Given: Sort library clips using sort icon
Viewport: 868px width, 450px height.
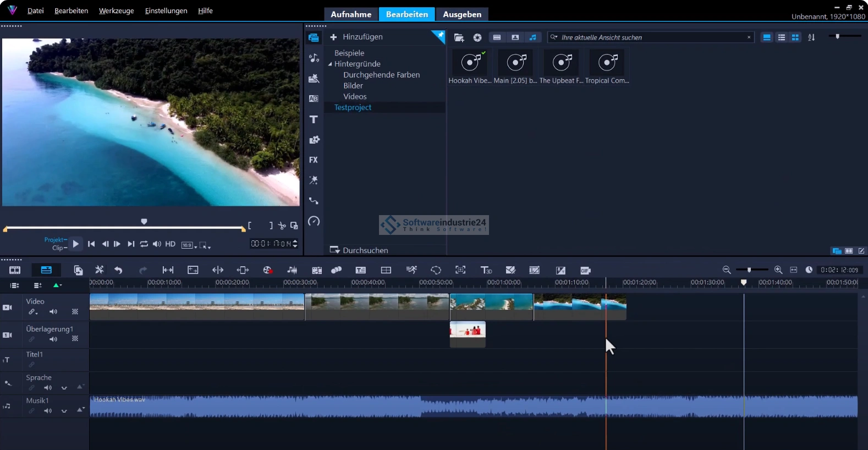Looking at the screenshot, I should pos(811,37).
